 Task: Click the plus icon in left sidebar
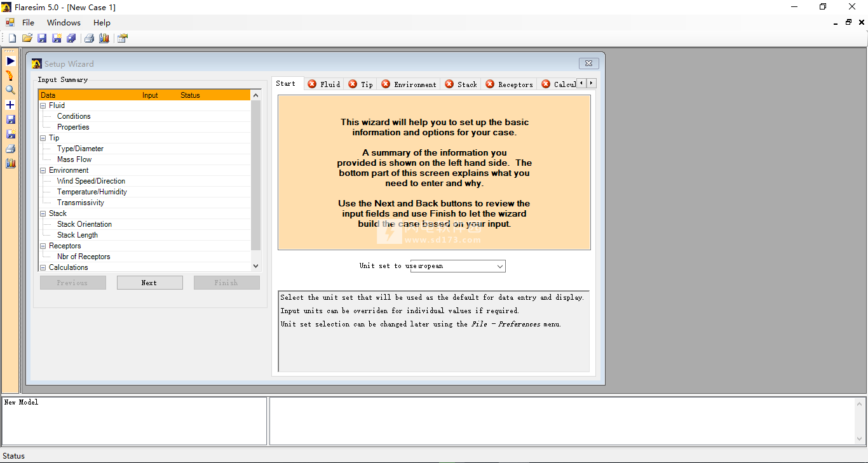click(x=10, y=105)
